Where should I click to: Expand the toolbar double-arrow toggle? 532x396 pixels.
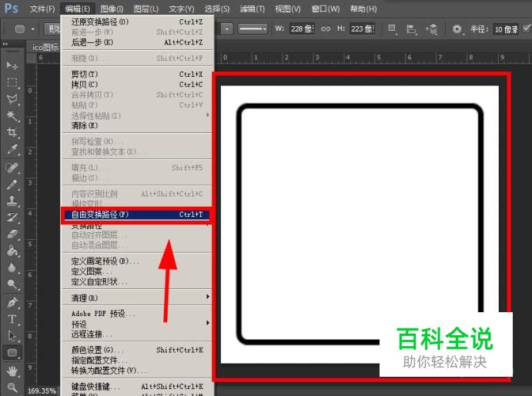point(5,44)
